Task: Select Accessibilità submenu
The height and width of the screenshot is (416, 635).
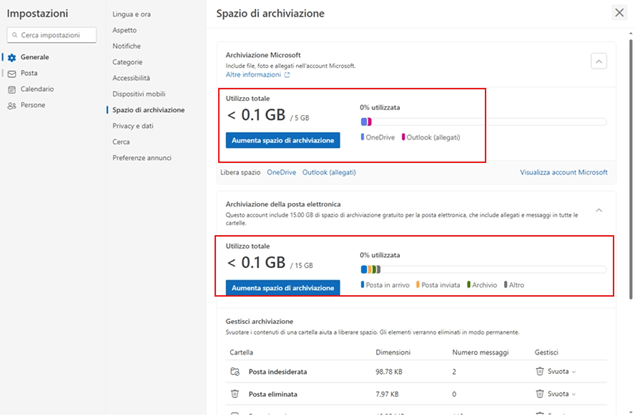Action: 131,78
